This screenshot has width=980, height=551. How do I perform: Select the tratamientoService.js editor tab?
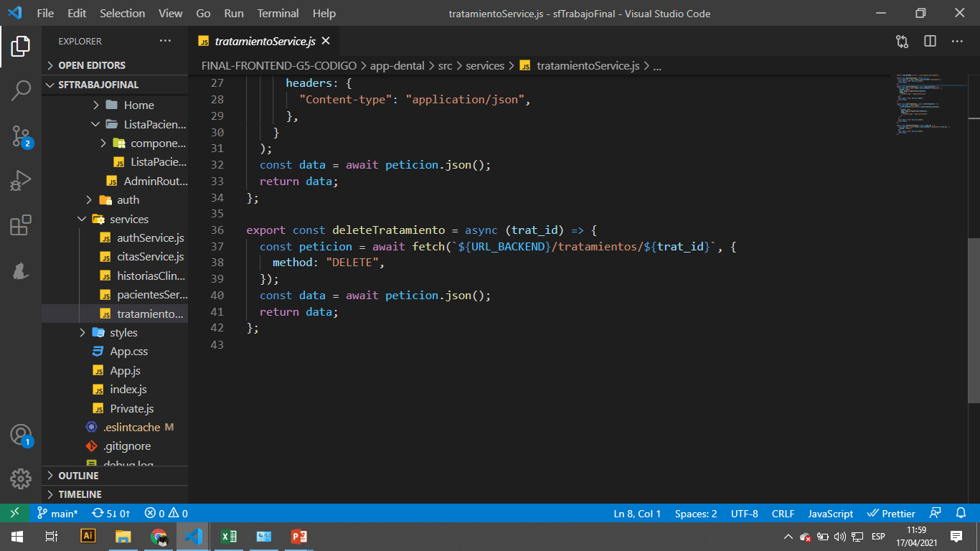(x=263, y=42)
